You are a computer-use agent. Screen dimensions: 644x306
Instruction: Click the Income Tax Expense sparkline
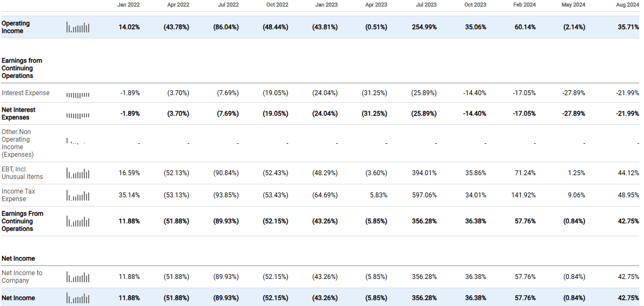click(78, 196)
